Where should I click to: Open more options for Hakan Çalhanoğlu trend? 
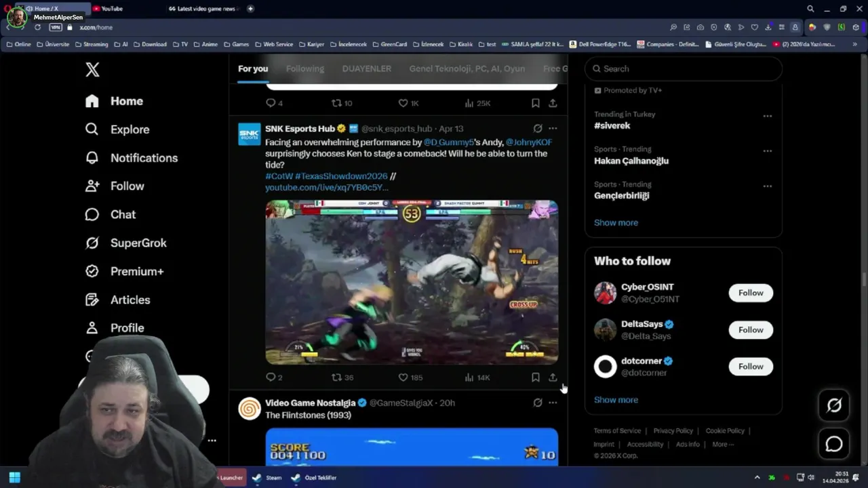click(767, 151)
